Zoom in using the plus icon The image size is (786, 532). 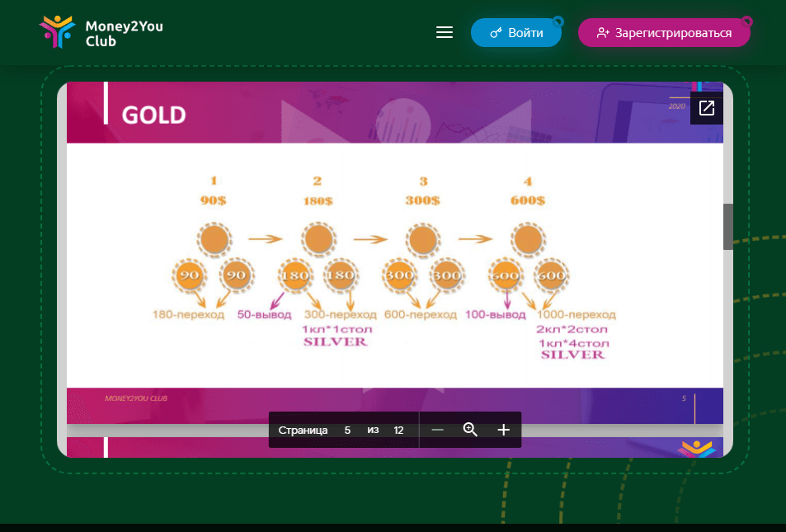pos(504,430)
